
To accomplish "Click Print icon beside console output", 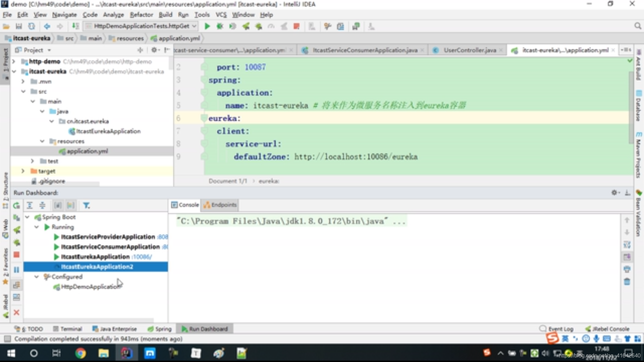I will 627,269.
